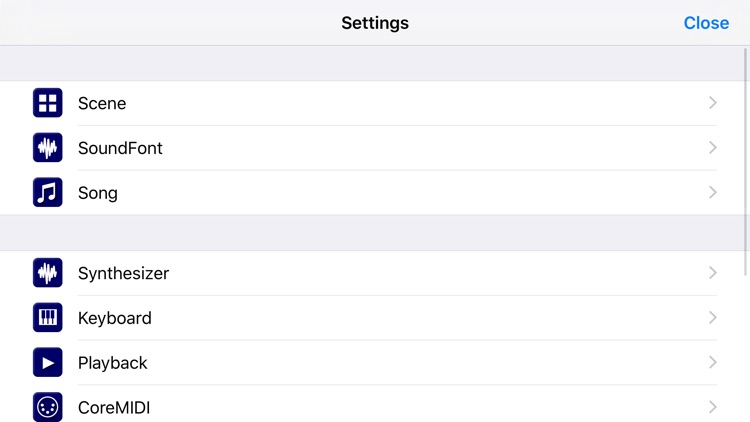Open the SoundFont settings label
Viewport: 750px width, 422px height.
pos(120,148)
